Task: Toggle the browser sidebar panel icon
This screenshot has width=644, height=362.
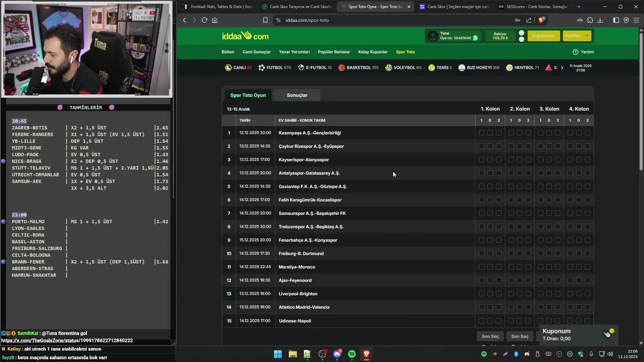Action: [616, 20]
